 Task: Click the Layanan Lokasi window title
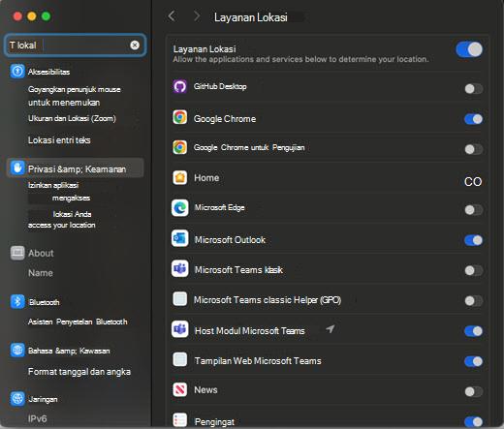pos(251,17)
